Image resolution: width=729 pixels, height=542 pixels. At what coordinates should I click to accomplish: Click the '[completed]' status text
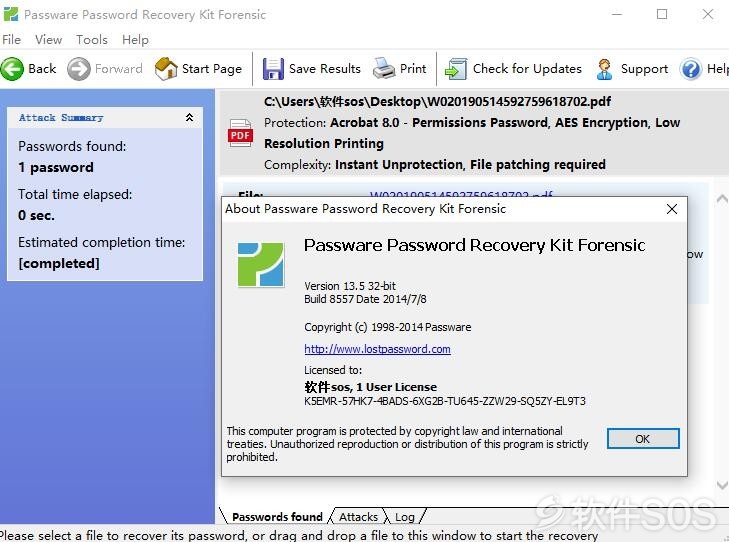(59, 264)
